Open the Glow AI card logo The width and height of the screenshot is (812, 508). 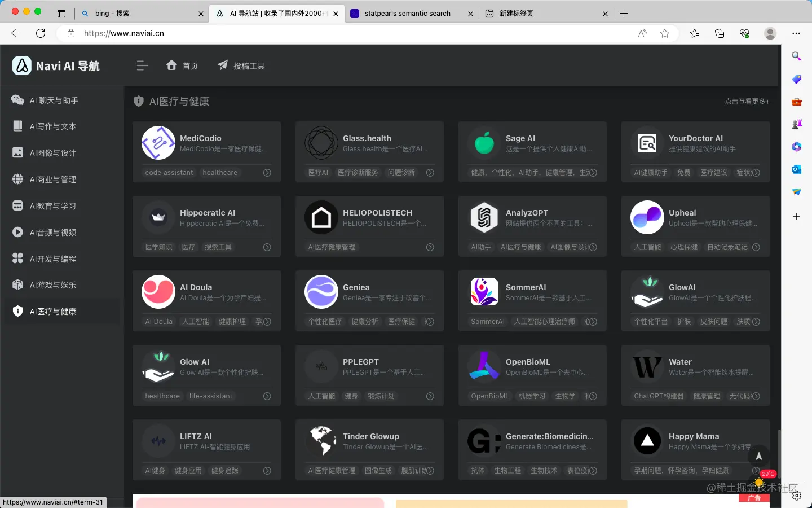point(158,366)
